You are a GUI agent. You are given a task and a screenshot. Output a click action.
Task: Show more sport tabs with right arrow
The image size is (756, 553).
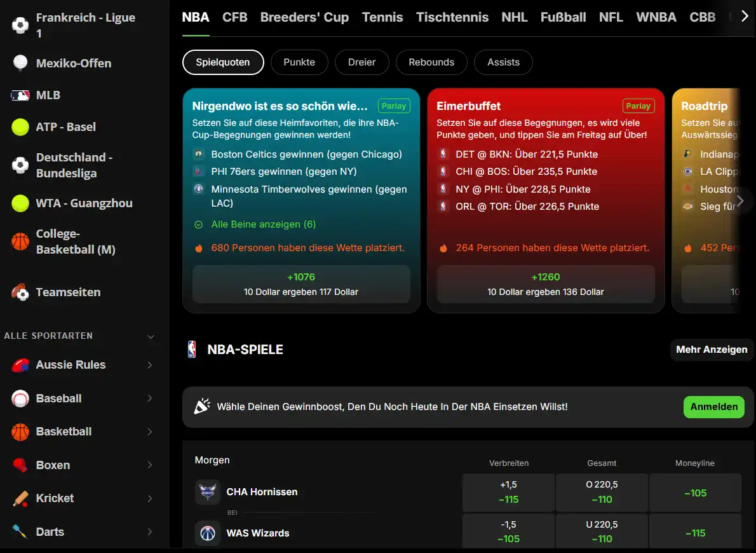tap(745, 16)
